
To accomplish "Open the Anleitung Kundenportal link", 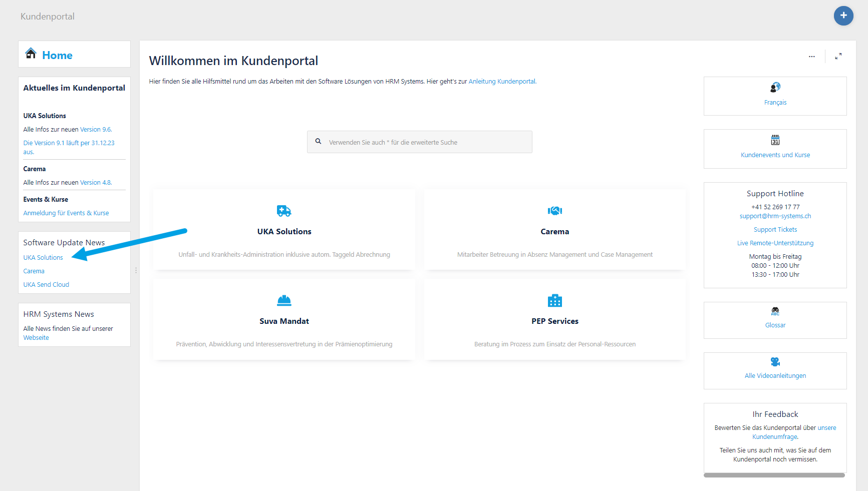I will (502, 82).
